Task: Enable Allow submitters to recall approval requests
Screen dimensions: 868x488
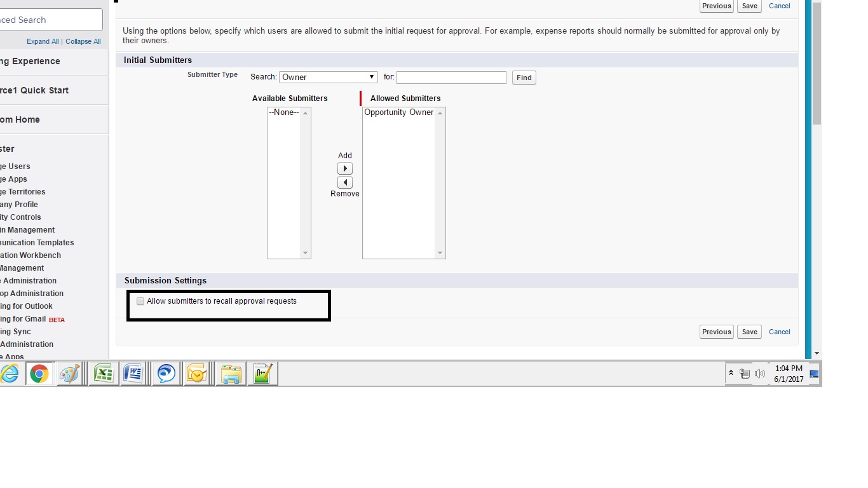Action: [x=140, y=301]
